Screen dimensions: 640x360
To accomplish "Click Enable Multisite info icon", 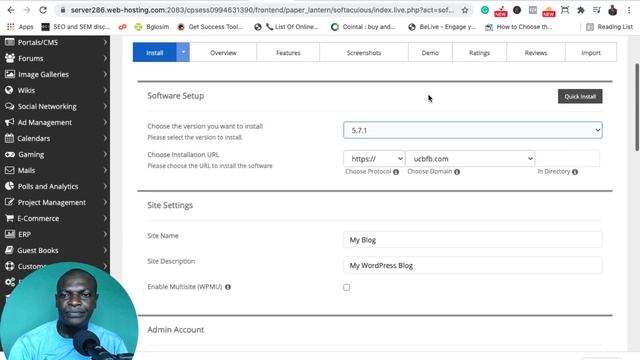I will (x=228, y=287).
